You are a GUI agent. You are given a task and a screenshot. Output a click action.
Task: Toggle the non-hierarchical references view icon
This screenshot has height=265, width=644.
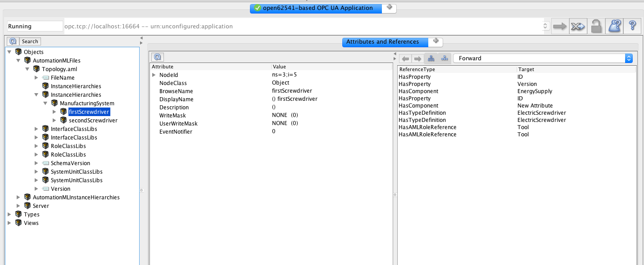444,58
